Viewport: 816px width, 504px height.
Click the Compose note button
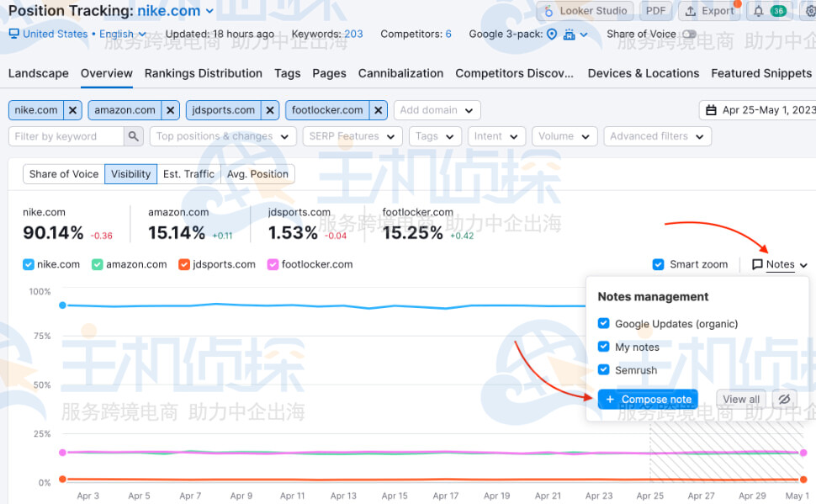[x=647, y=399]
